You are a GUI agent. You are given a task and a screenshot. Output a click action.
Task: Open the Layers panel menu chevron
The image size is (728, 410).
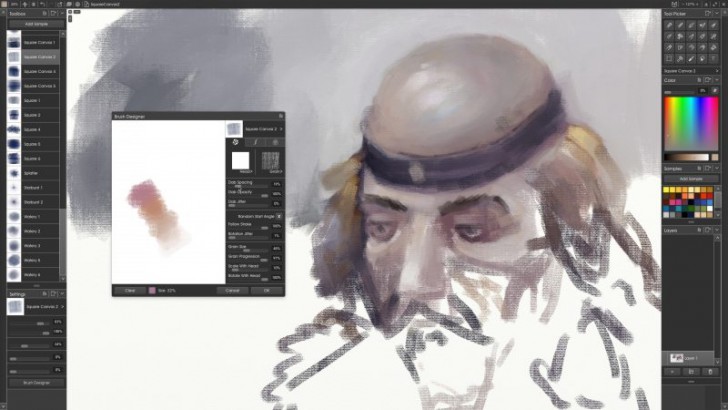[716, 230]
